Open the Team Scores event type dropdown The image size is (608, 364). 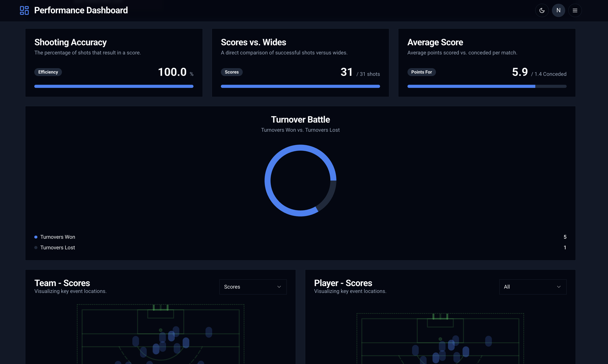click(253, 287)
